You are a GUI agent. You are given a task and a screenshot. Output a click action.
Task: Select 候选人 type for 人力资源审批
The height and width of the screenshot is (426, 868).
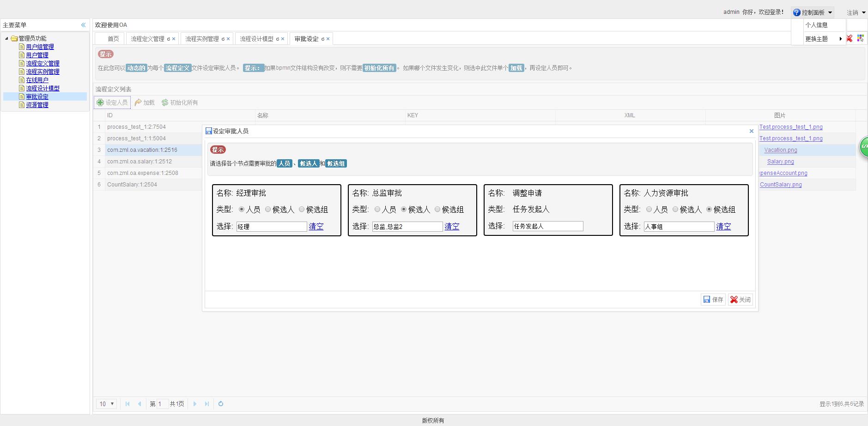[675, 210]
